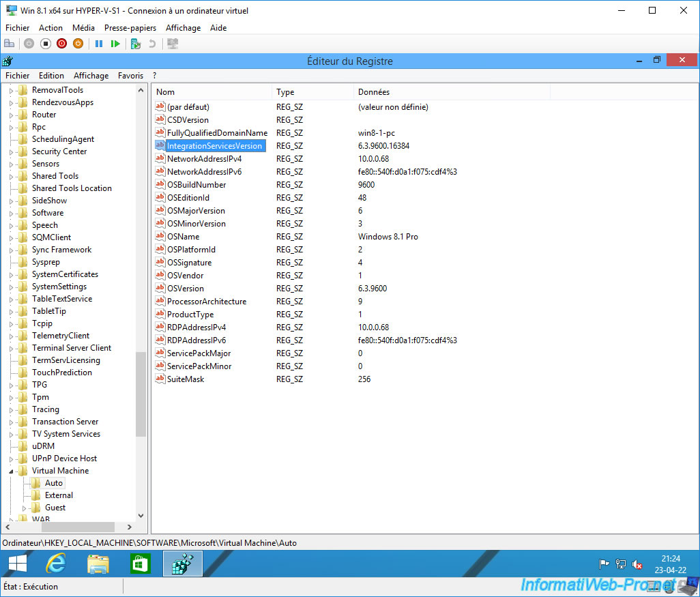Save the VM state using the orange icon
The height and width of the screenshot is (597, 700).
point(78,43)
